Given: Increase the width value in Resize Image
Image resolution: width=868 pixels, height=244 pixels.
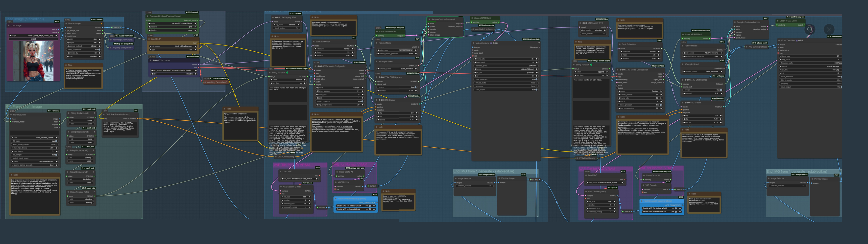Looking at the screenshot, I should pos(100,39).
